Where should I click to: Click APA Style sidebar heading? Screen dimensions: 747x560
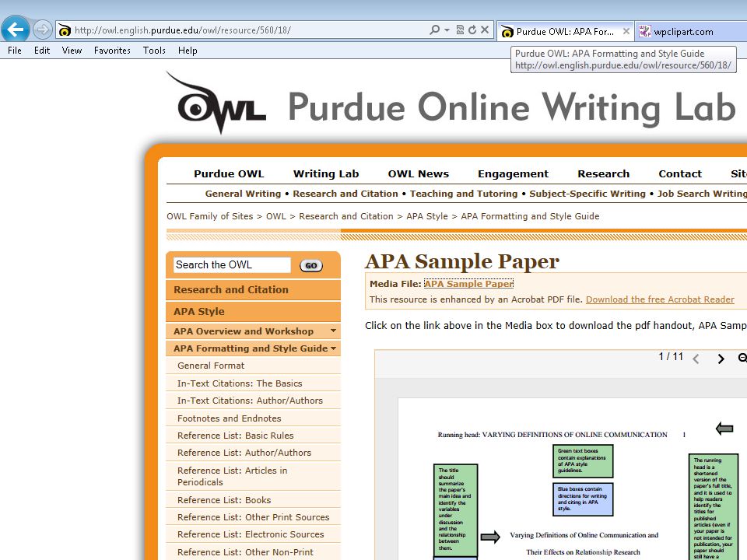click(253, 312)
